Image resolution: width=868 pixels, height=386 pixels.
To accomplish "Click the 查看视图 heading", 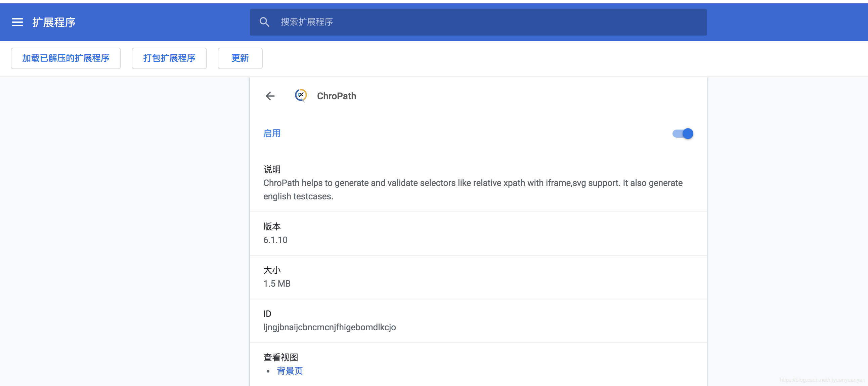I will coord(280,357).
